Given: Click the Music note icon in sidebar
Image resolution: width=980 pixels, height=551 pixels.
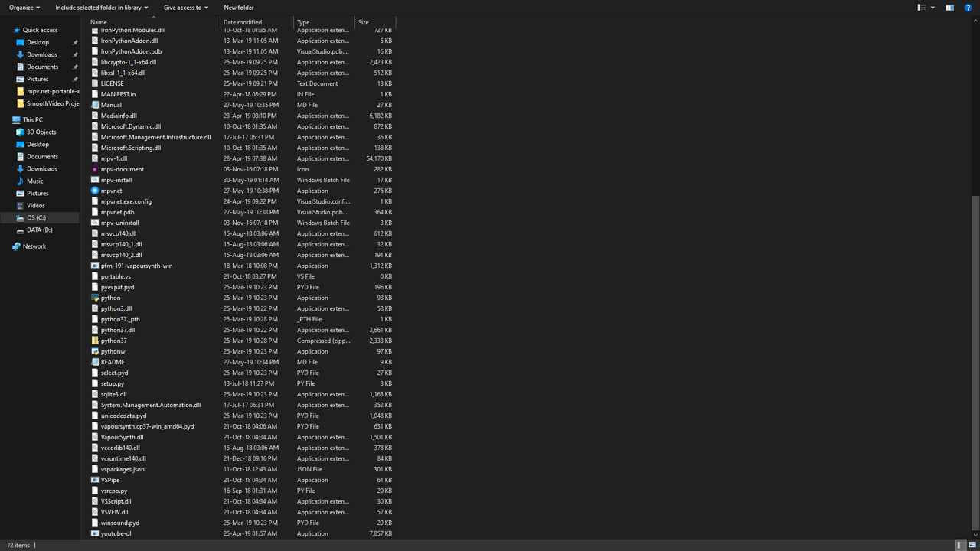Looking at the screenshot, I should (21, 181).
